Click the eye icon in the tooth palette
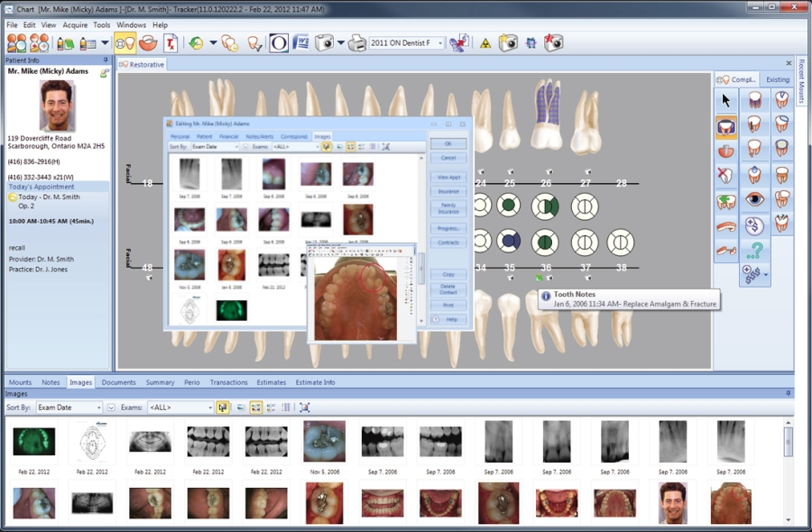The width and height of the screenshot is (812, 532). click(x=754, y=200)
